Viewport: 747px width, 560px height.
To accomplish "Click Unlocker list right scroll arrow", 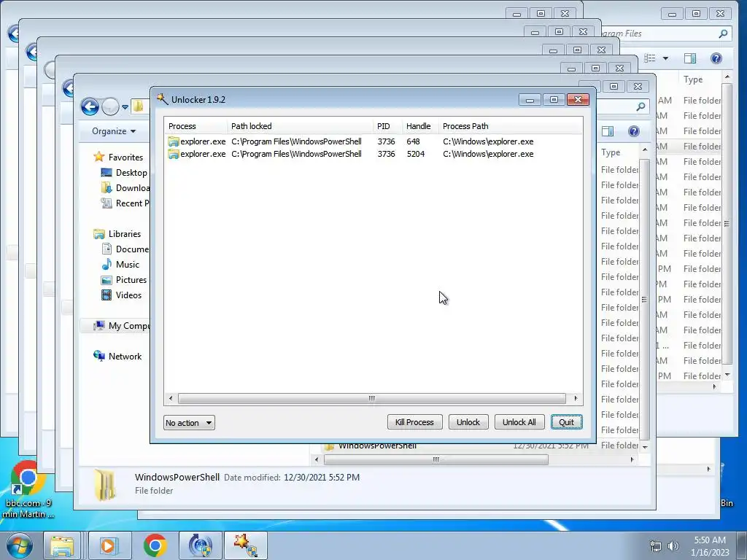I will click(576, 398).
